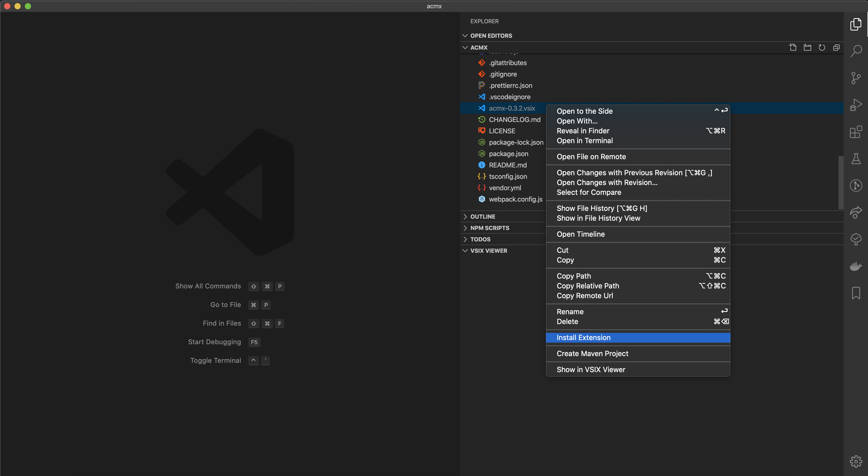Open the Live Share arrow icon

tap(856, 212)
